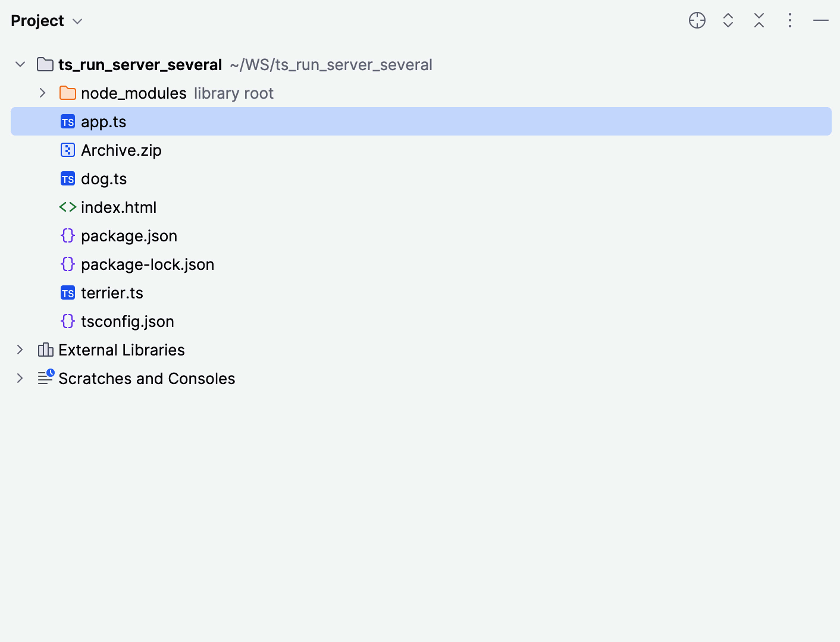This screenshot has width=840, height=642.
Task: Expand the Scratches and Consoles node
Action: 20,378
